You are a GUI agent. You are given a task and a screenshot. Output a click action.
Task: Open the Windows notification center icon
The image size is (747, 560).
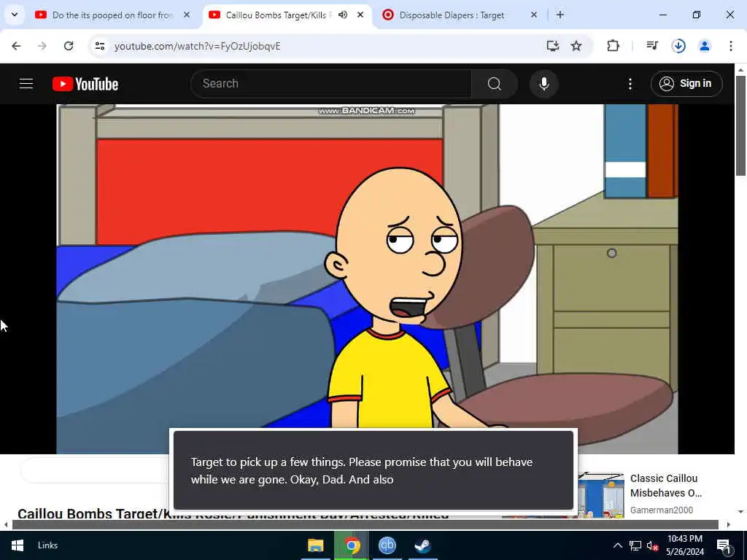(x=724, y=545)
